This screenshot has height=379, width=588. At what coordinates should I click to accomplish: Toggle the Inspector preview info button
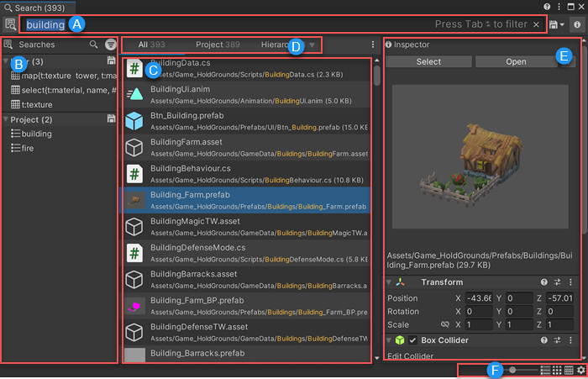tap(577, 25)
